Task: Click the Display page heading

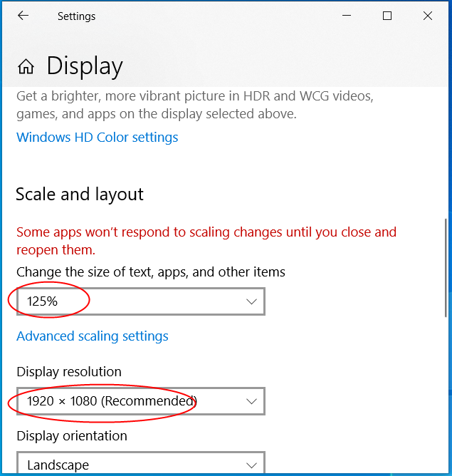Action: pos(85,66)
